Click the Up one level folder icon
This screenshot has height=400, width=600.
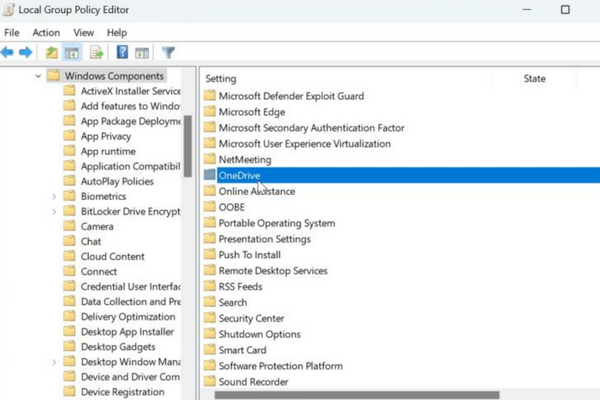tap(52, 52)
